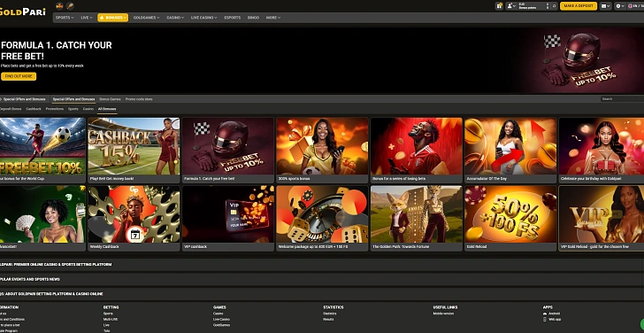Open Bonus for a series of losing bets
The height and width of the screenshot is (333, 644).
pyautogui.click(x=417, y=150)
